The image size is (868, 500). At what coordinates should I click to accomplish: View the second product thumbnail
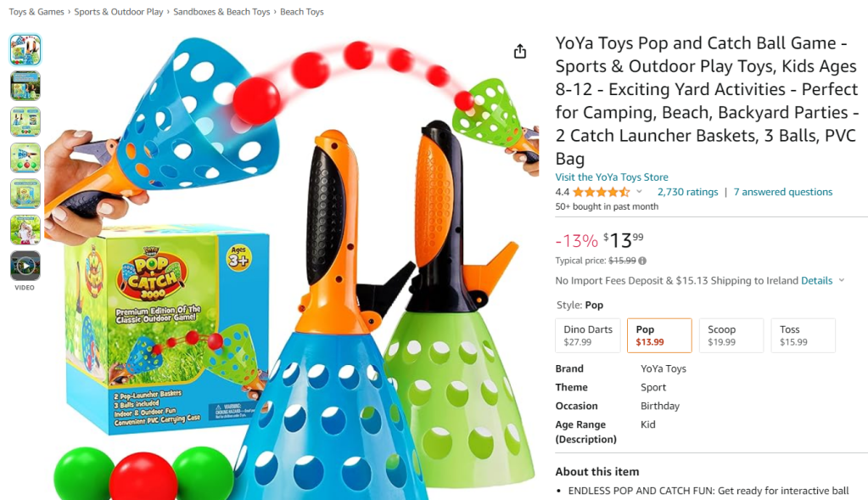coord(25,86)
